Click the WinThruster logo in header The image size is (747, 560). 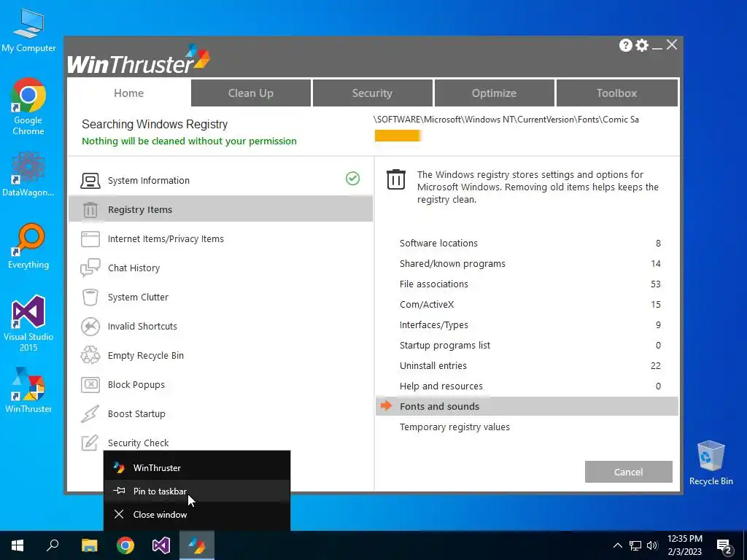tap(139, 59)
